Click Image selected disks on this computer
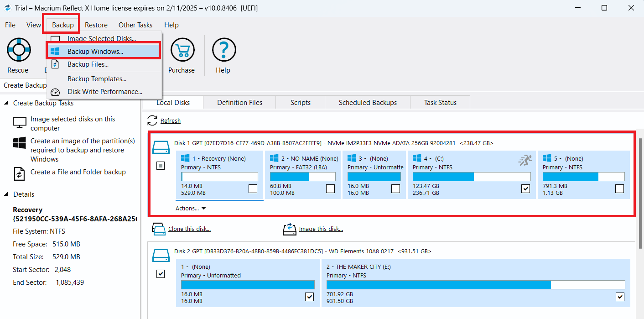 73,124
